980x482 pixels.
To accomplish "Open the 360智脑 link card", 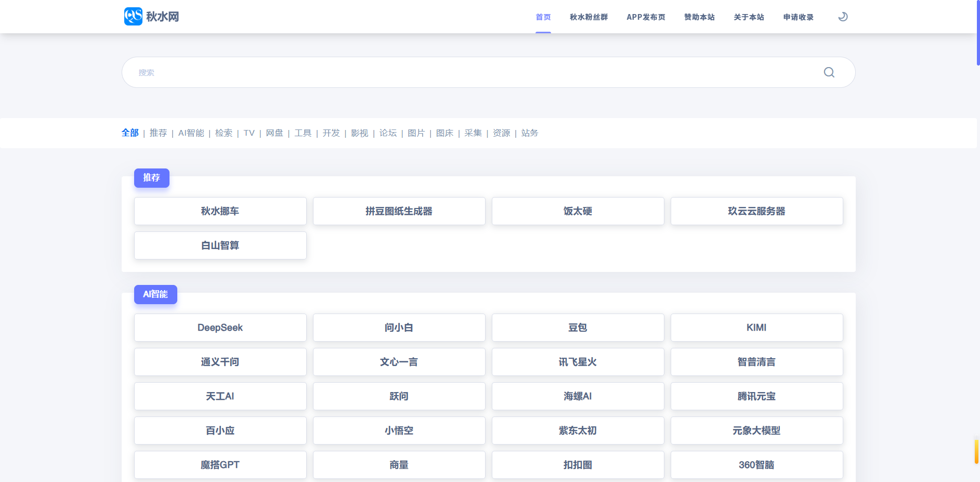I will coord(757,465).
